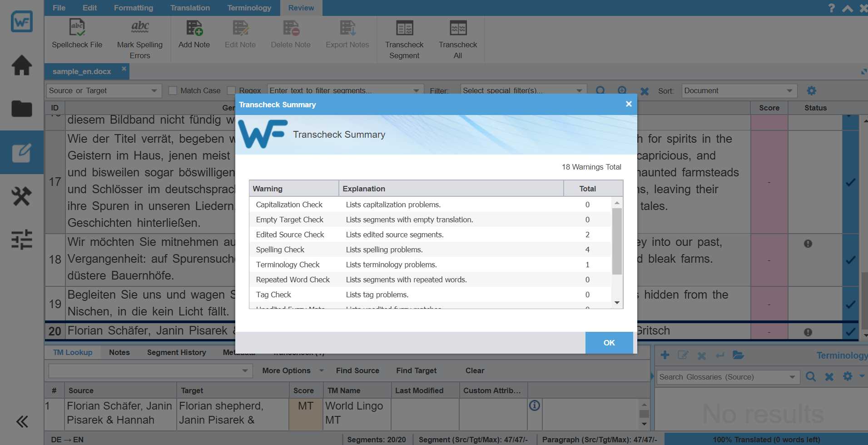Open filter settings gear icon
This screenshot has height=445, width=868.
812,90
